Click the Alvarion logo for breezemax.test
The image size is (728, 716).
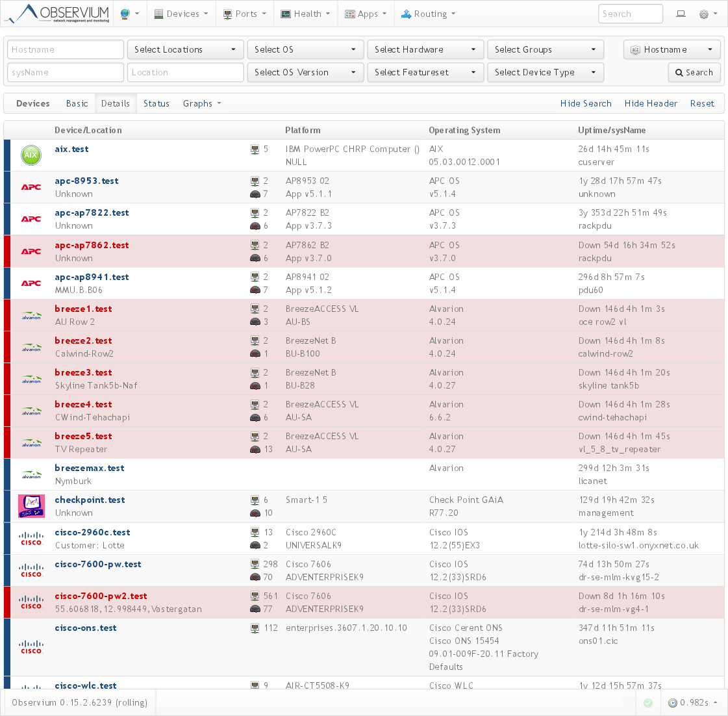(31, 475)
